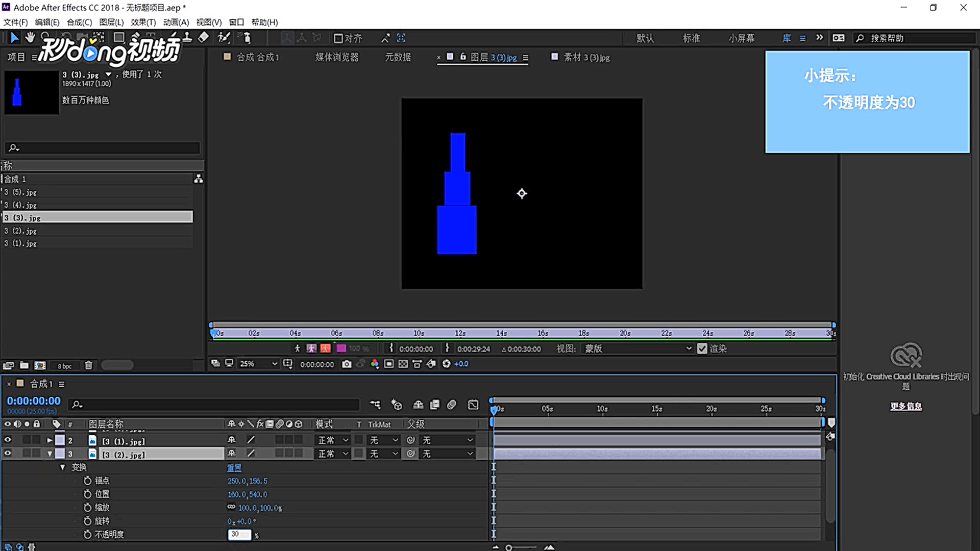This screenshot has width=980, height=551.
Task: Hide layer 3 (2).jpg with eye icon
Action: 8,453
